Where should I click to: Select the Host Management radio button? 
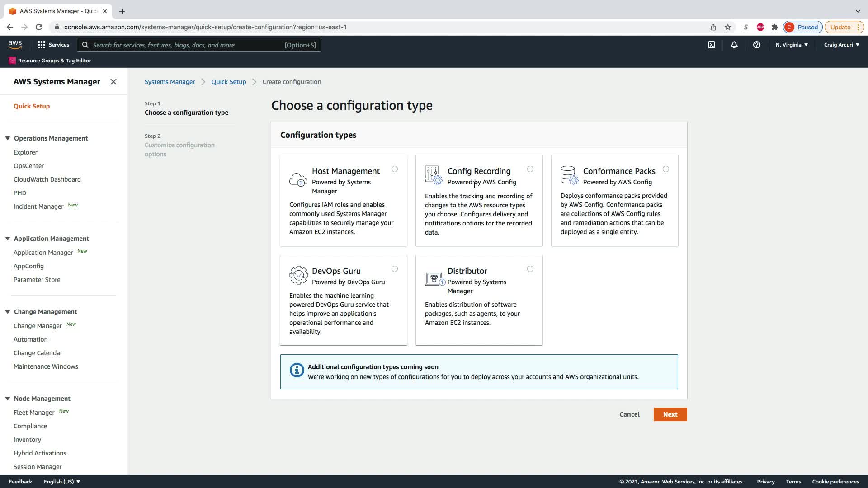pos(395,169)
